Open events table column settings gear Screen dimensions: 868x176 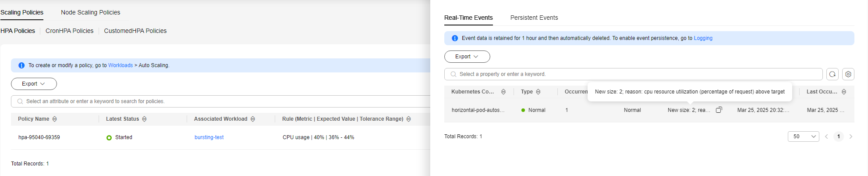coord(848,74)
